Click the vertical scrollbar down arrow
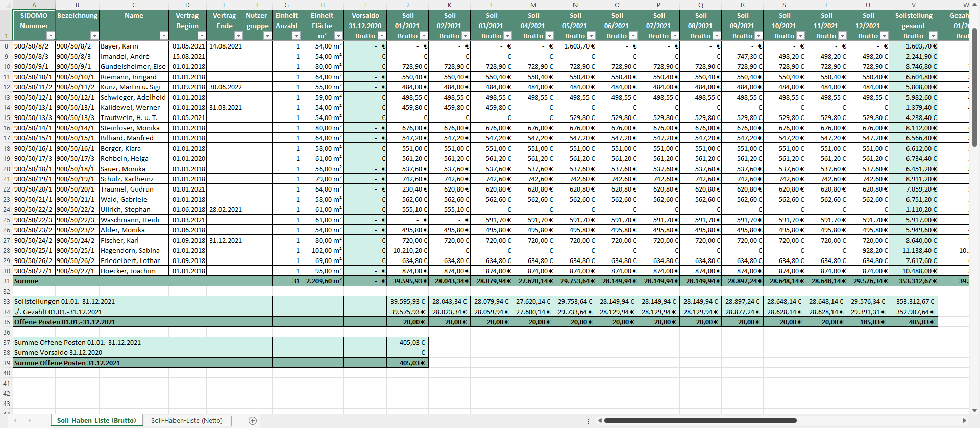980x428 pixels. [974, 410]
